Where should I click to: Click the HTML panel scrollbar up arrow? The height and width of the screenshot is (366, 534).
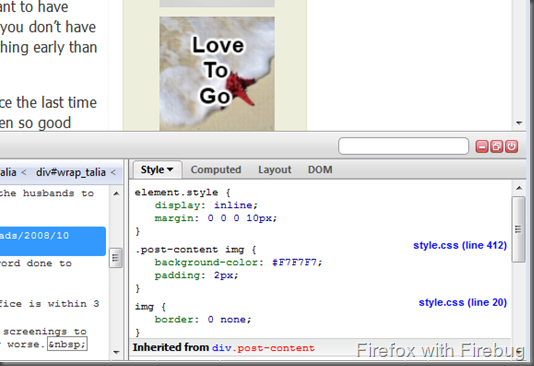coord(116,193)
